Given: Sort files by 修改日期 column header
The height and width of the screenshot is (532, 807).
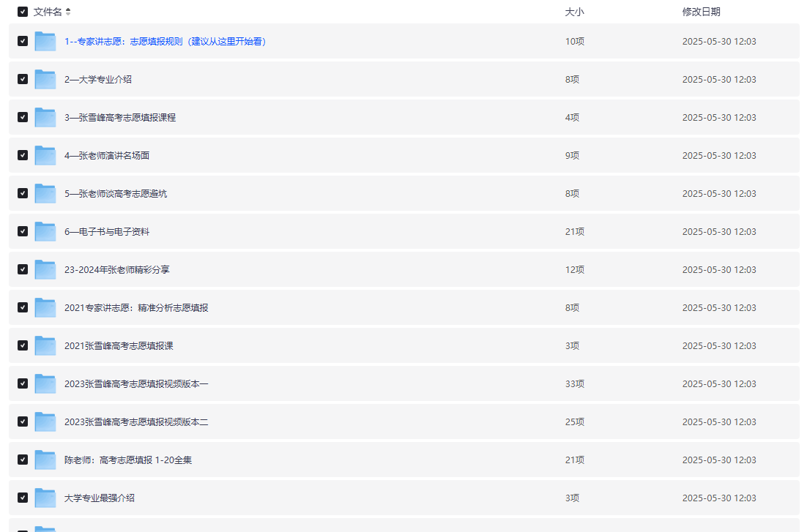Looking at the screenshot, I should 701,12.
